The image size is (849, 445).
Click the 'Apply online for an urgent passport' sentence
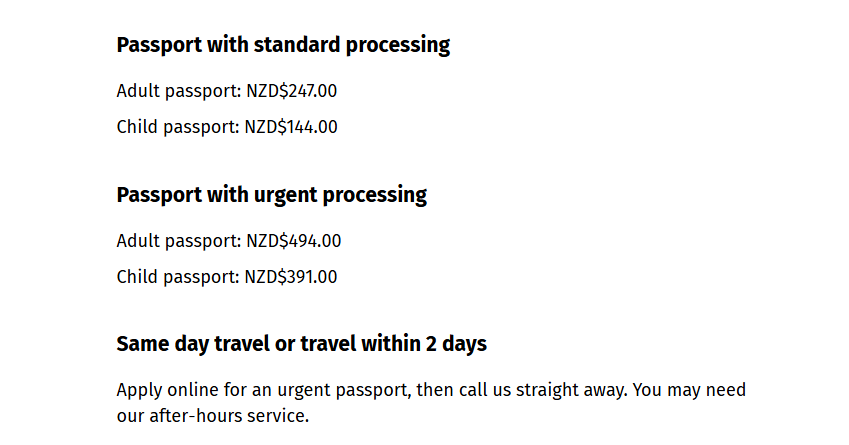click(x=372, y=390)
